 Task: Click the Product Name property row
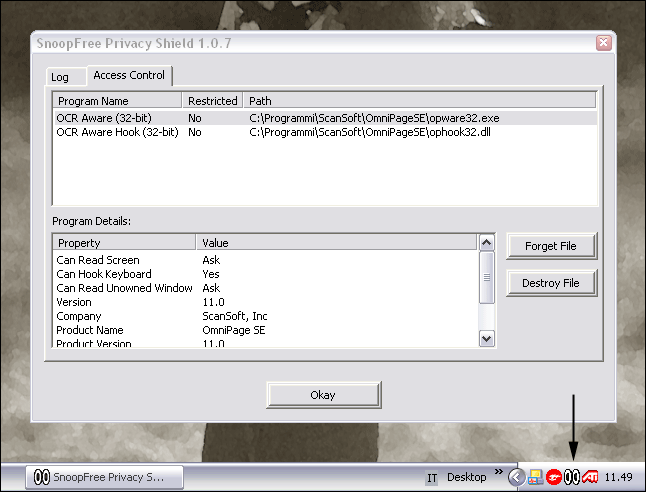266,330
